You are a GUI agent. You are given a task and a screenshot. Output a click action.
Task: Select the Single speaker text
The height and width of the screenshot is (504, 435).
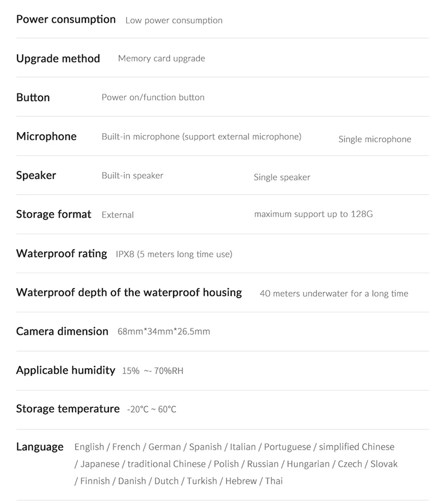[282, 178]
